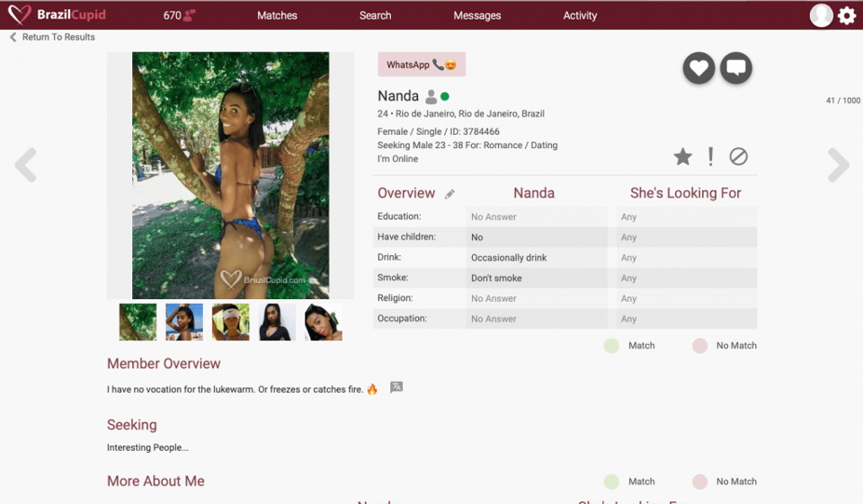Open the Messages menu
863x504 pixels.
(x=477, y=15)
